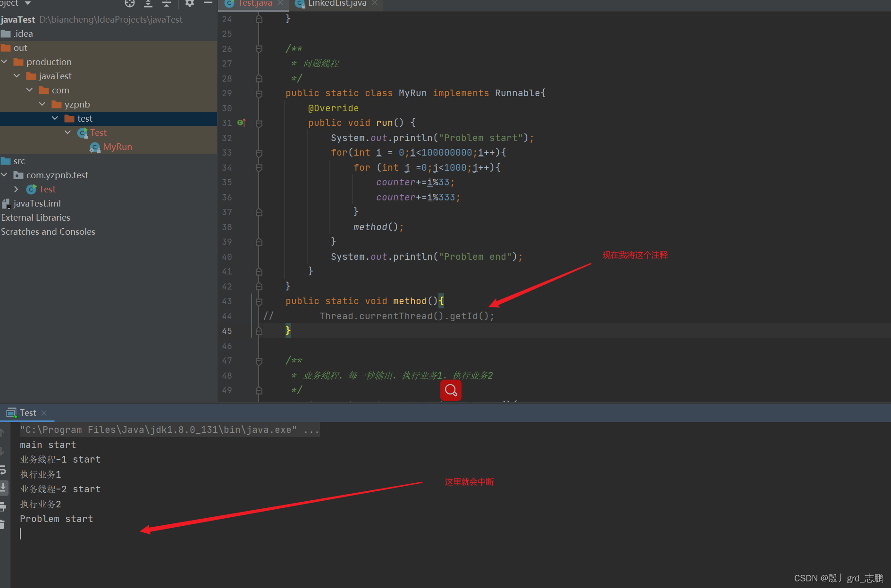Viewport: 891px width, 588px height.
Task: Click the yzpnb folder icon
Action: pyautogui.click(x=57, y=104)
